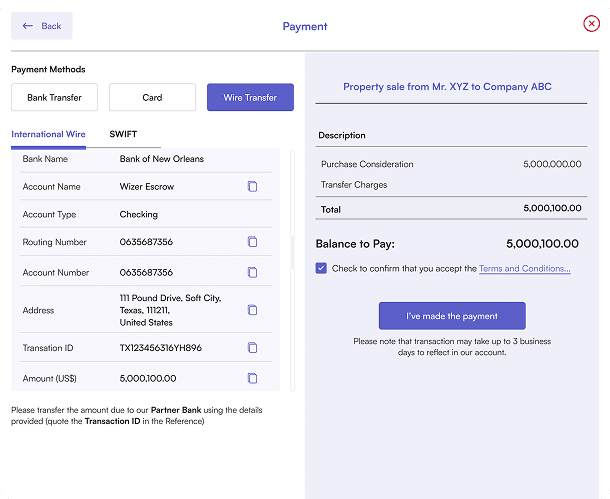Confirm with I've made the payment
The height and width of the screenshot is (499, 610).
(452, 316)
